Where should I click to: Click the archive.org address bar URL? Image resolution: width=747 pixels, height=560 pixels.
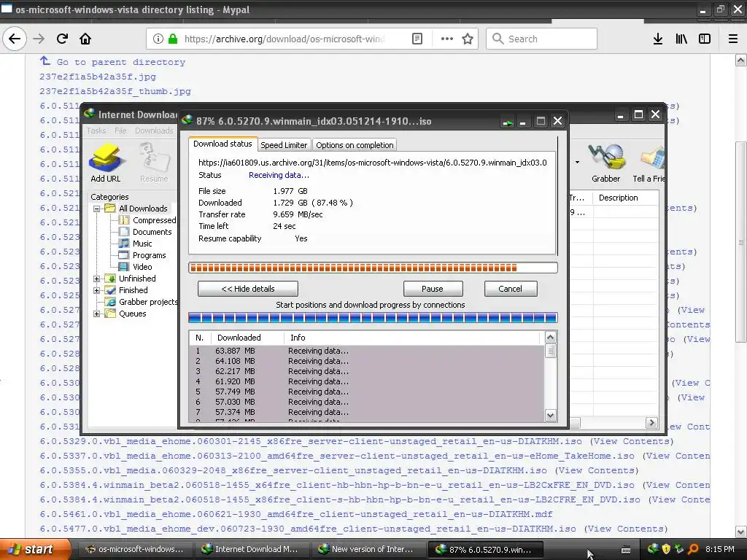pos(285,39)
